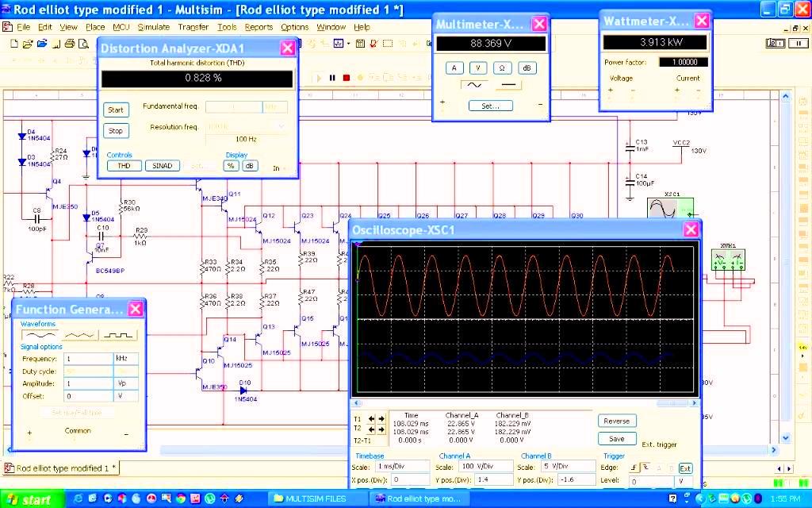Image resolution: width=812 pixels, height=508 pixels.
Task: Select THD control in Distortion Analyzer
Action: tap(124, 166)
